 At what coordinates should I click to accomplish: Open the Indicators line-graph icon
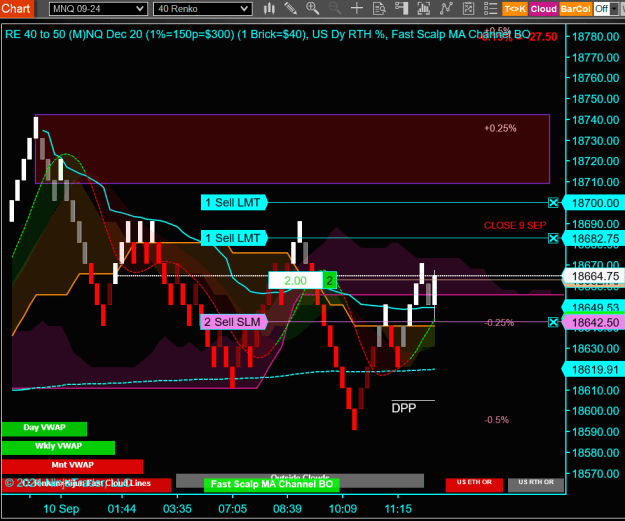(446, 8)
